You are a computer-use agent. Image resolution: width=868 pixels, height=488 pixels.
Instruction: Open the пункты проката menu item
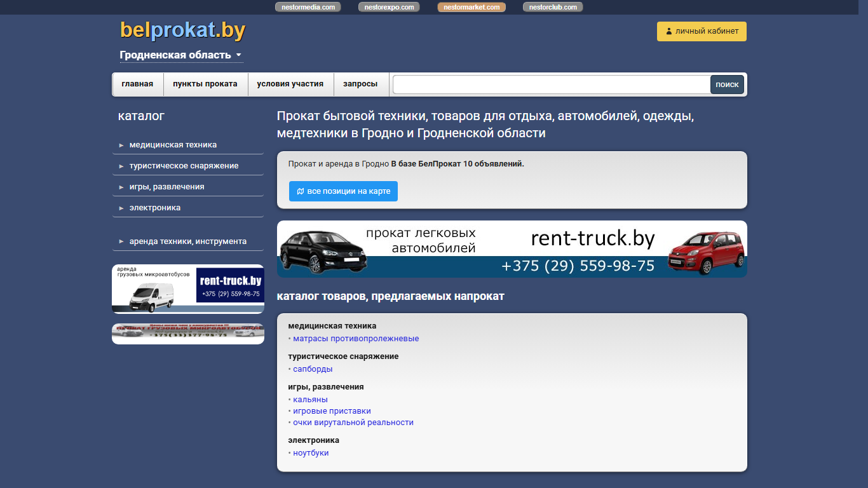[205, 84]
